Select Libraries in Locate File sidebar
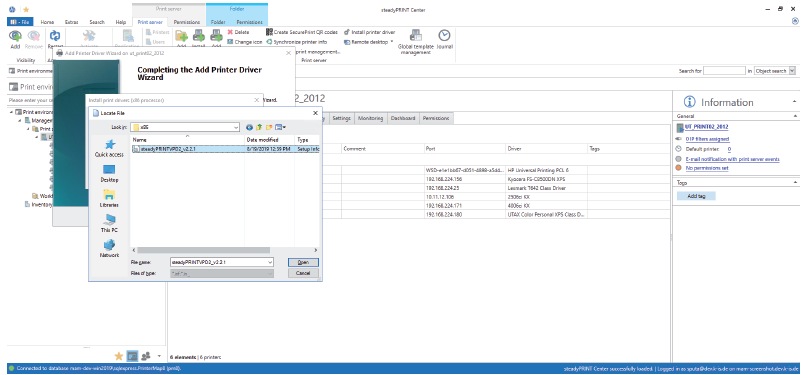The height and width of the screenshot is (375, 803). point(109,199)
